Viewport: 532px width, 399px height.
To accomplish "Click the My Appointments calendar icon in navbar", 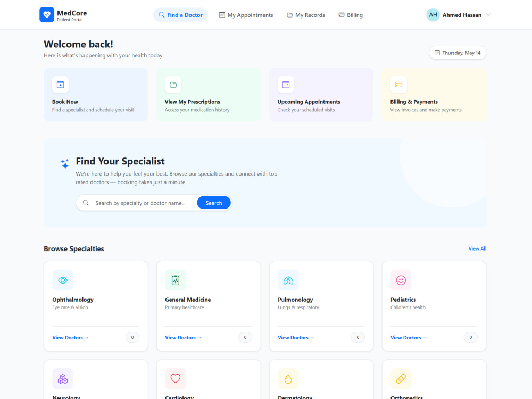I will click(x=222, y=15).
